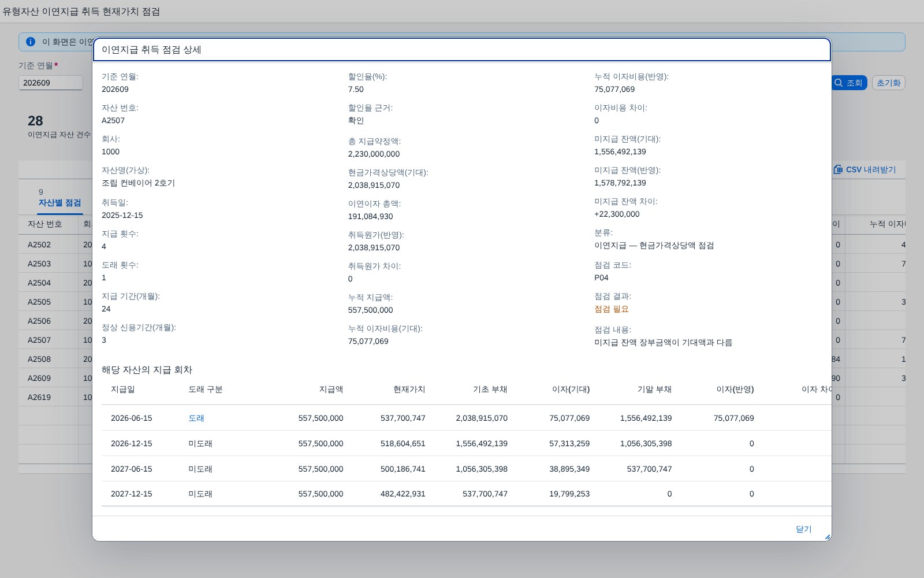
Task: Click asset A2507 in the background table
Action: 39,340
